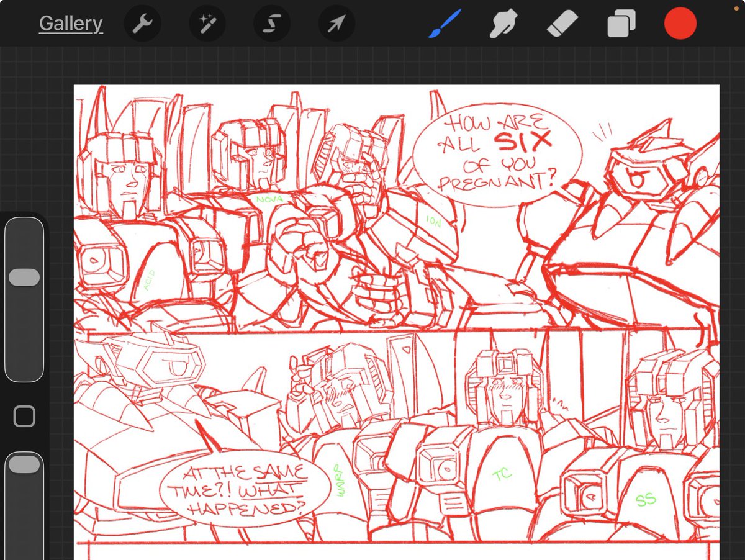Select the Paint brush tool
The height and width of the screenshot is (560, 745).
(x=445, y=24)
